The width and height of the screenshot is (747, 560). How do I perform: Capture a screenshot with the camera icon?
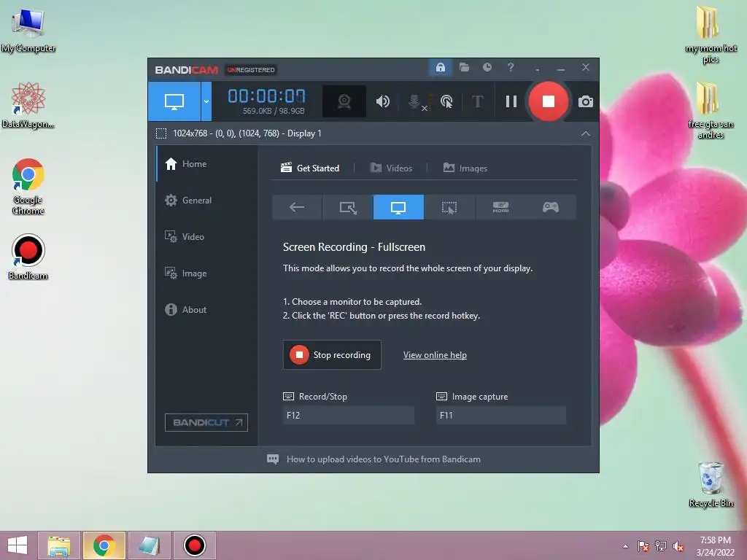click(x=586, y=101)
